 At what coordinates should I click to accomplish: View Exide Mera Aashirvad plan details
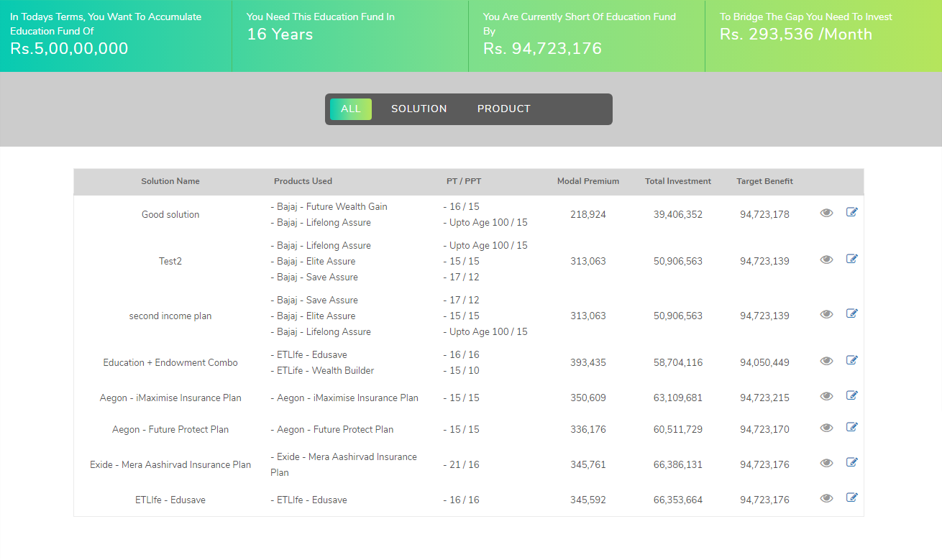pos(826,463)
